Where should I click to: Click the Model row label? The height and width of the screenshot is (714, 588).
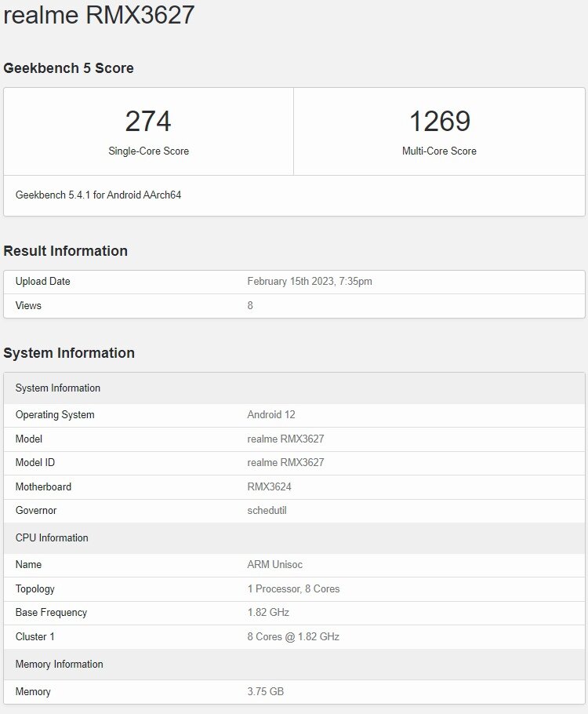(x=29, y=439)
